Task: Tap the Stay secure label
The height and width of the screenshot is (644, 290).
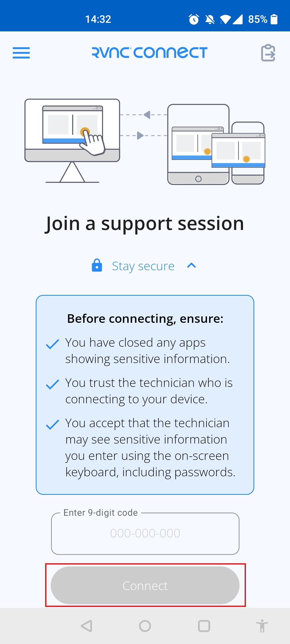Action: (x=143, y=266)
